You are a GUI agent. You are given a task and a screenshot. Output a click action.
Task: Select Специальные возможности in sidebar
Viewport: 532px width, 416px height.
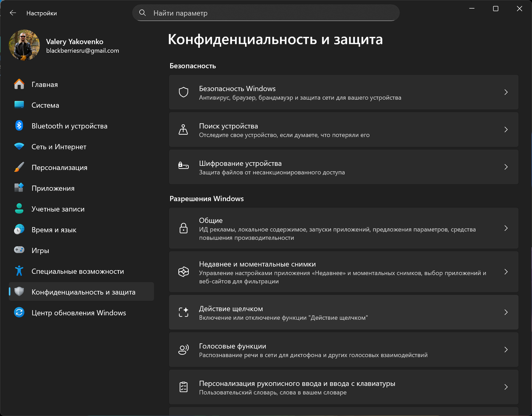[82, 271]
